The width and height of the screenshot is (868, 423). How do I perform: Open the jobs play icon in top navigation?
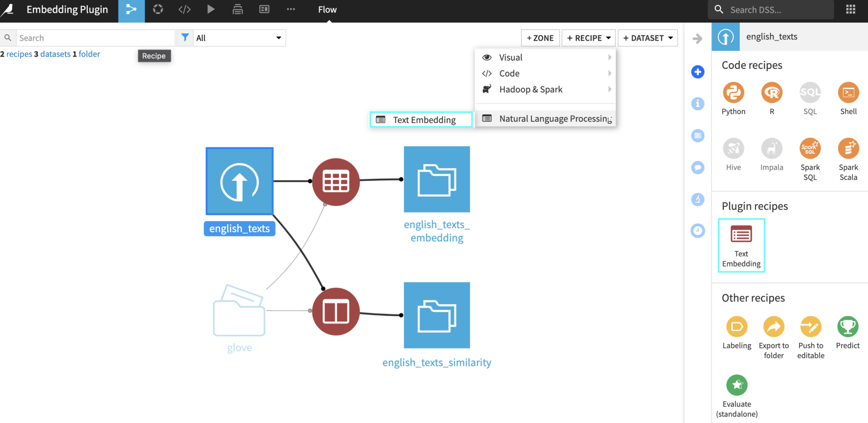click(211, 9)
